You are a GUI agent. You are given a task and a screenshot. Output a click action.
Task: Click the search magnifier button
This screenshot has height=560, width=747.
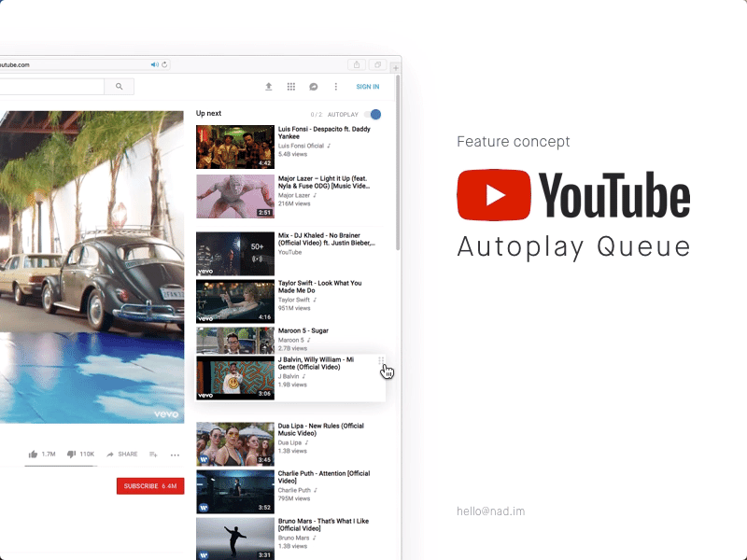point(120,86)
